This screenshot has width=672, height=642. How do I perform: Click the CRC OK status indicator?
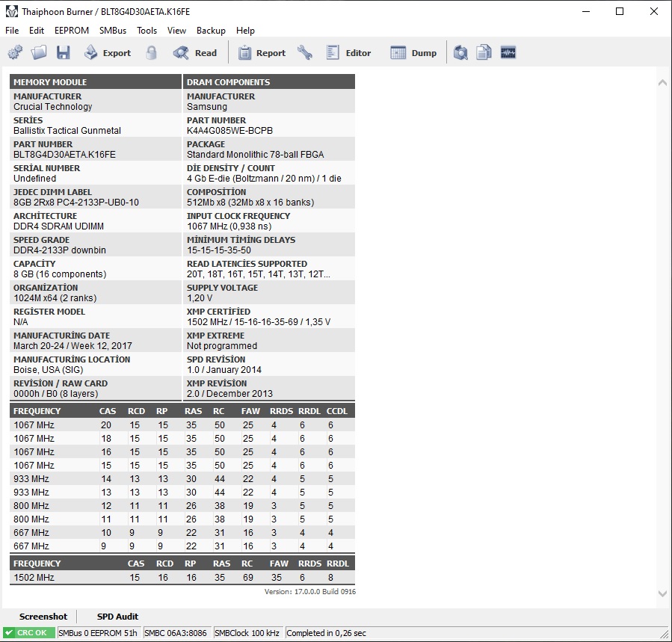(28, 632)
